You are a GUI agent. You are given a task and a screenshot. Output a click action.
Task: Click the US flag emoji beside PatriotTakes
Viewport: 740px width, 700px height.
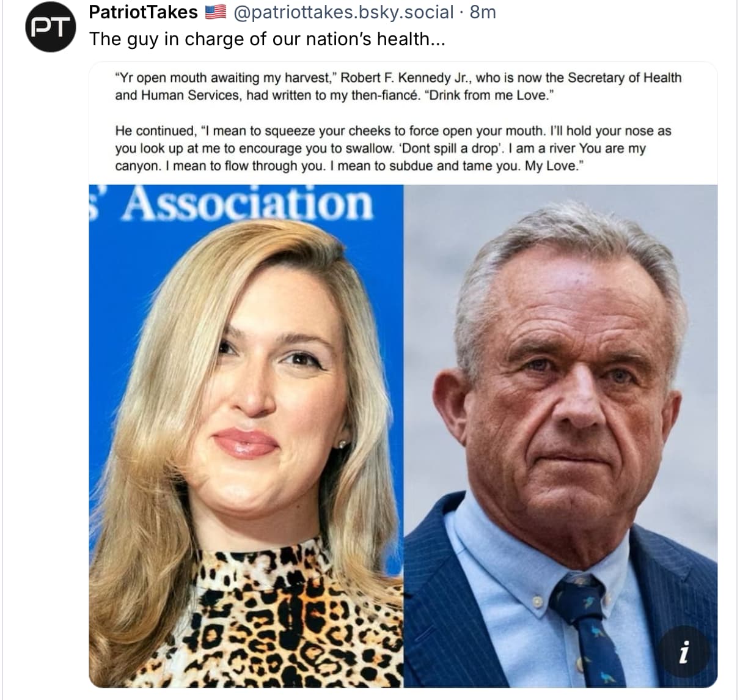(214, 12)
